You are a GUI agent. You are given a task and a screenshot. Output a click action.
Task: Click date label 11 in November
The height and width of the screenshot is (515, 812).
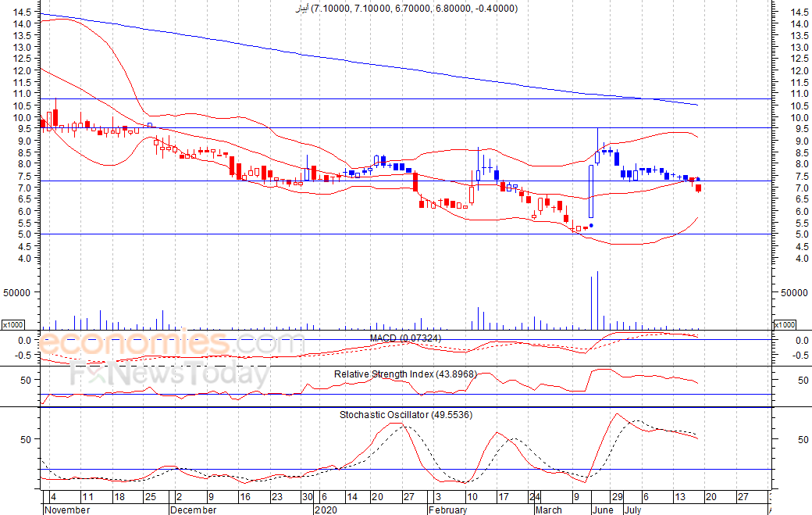pos(88,497)
